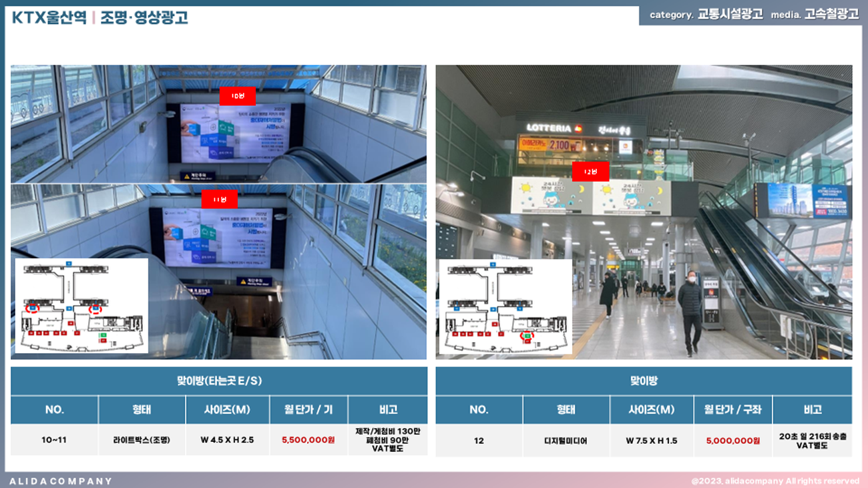Screen dimensions: 868x488
Task: Click the red-circled green marker on right floor map
Action: coord(527,336)
